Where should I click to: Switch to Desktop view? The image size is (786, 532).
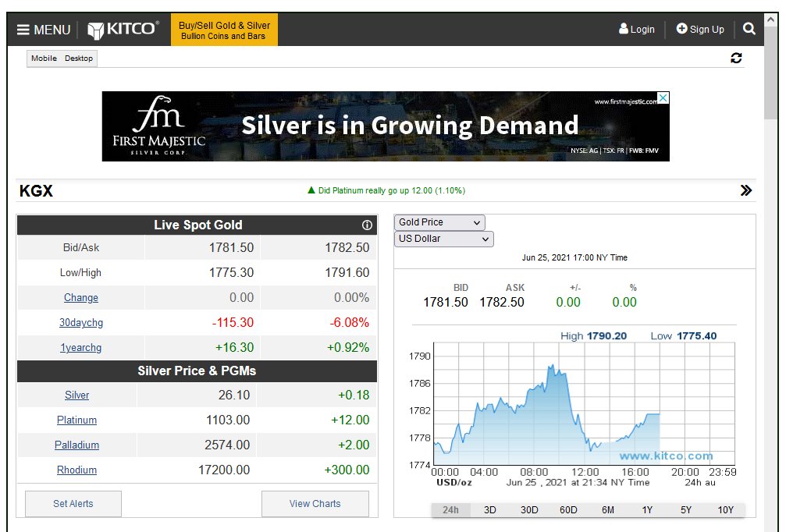(79, 58)
